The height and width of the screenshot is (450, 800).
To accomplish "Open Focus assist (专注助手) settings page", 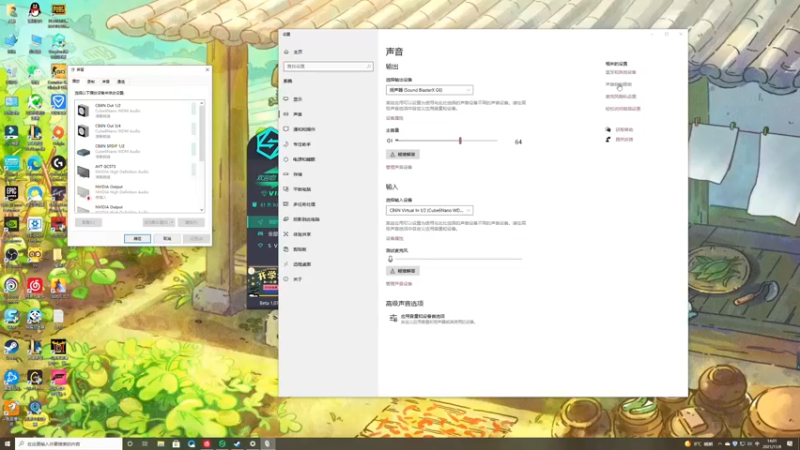I will pyautogui.click(x=302, y=144).
